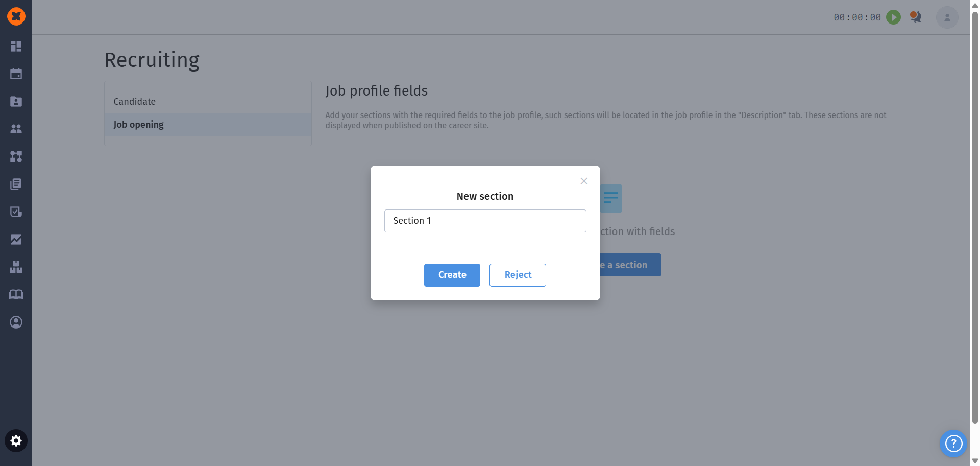
Task: Open the help question mark button
Action: 953,444
